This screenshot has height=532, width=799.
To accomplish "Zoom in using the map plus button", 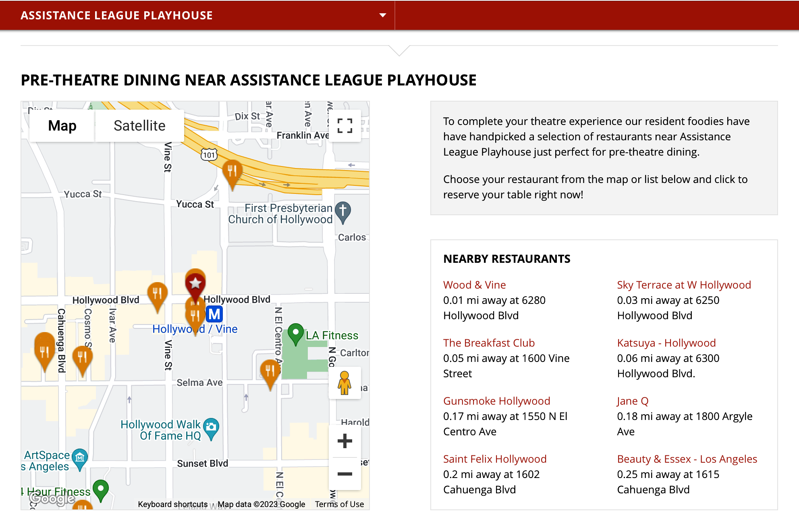I will pyautogui.click(x=345, y=441).
